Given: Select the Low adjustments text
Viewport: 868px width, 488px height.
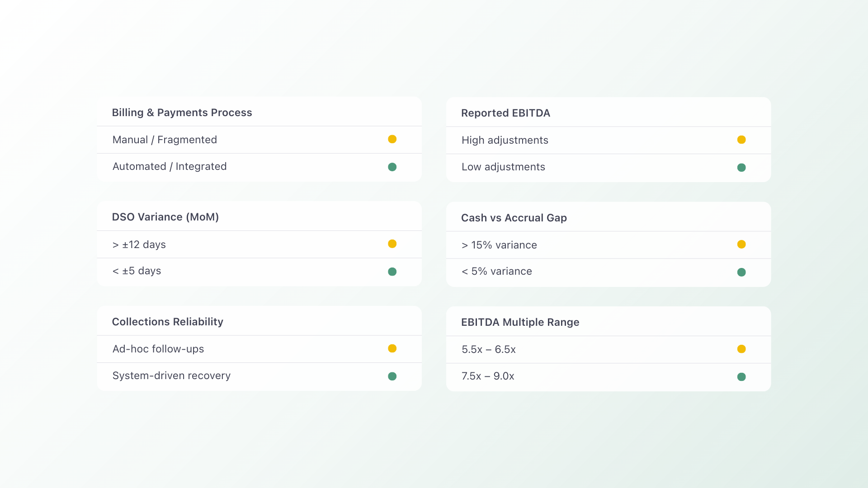Looking at the screenshot, I should coord(503,167).
